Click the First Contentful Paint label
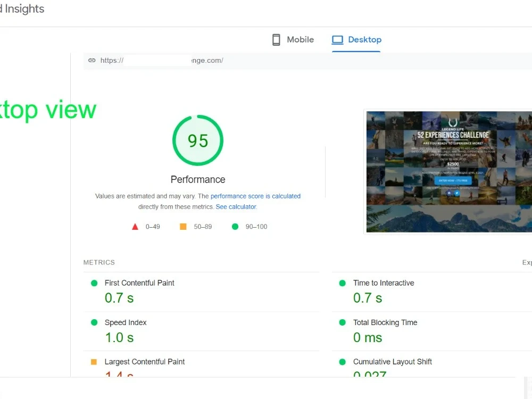The image size is (532, 399). pos(139,283)
